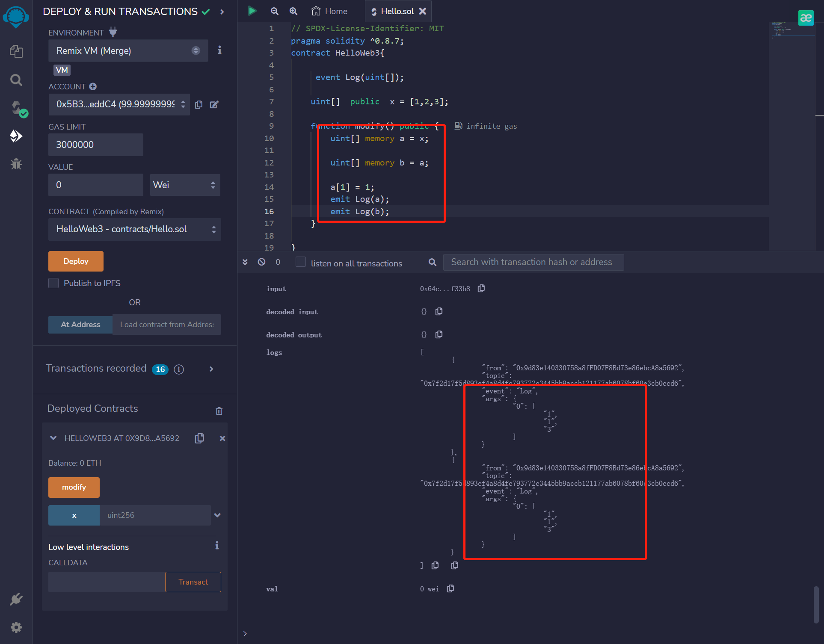Click the modify function button
The width and height of the screenshot is (824, 644).
pyautogui.click(x=74, y=487)
